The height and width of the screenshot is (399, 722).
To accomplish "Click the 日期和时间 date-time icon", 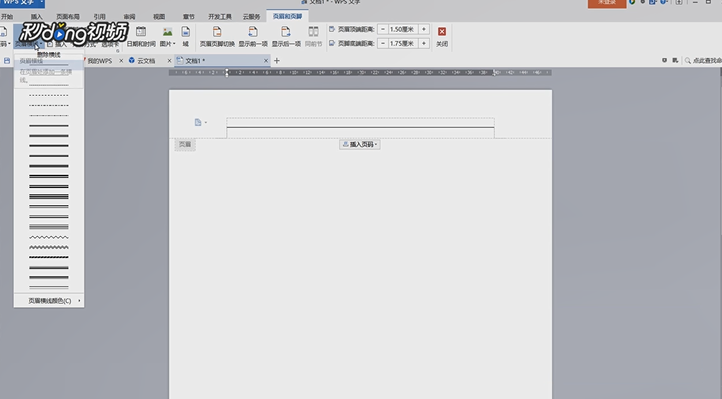I will pos(141,32).
